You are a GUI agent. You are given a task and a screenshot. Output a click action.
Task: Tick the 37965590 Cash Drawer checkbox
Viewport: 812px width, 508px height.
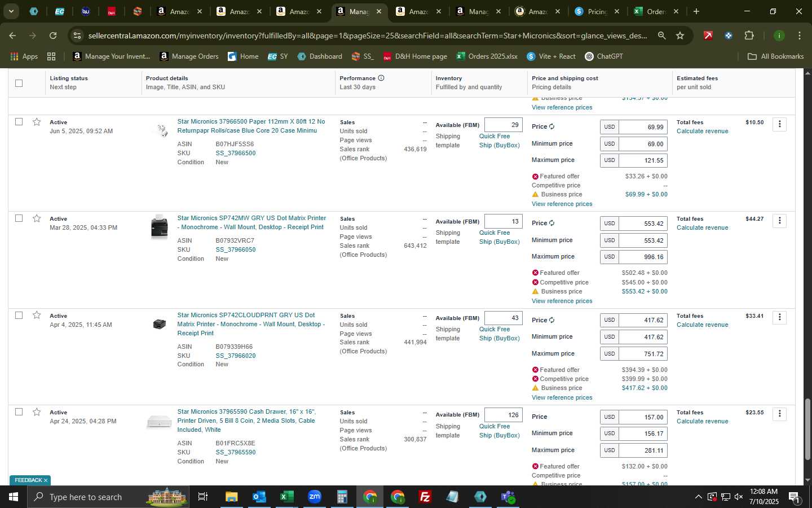pos(19,412)
